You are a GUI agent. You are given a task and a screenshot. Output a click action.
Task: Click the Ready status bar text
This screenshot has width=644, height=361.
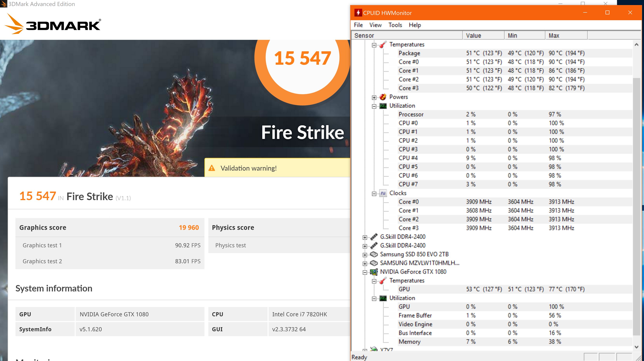point(359,357)
